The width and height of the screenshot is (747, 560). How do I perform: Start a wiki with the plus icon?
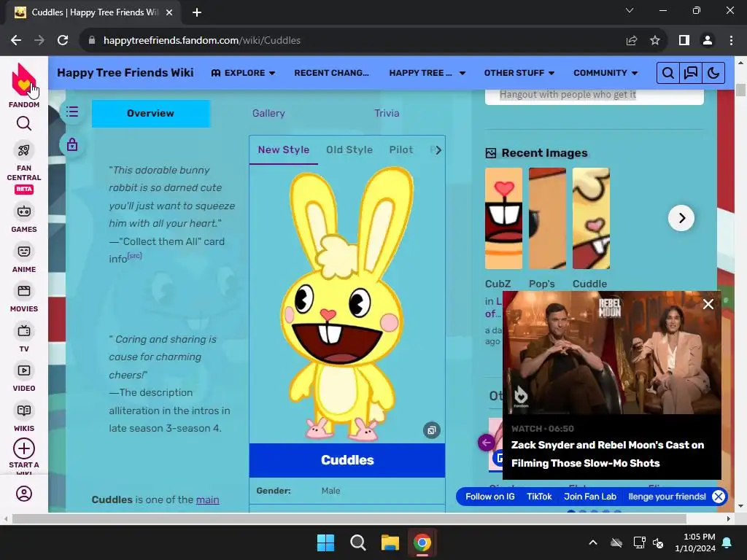(24, 448)
